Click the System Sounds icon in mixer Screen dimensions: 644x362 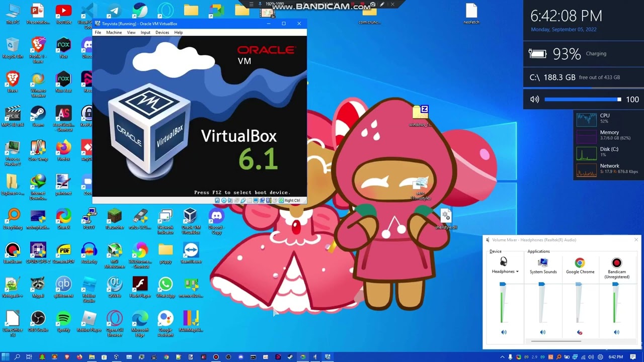(x=542, y=262)
